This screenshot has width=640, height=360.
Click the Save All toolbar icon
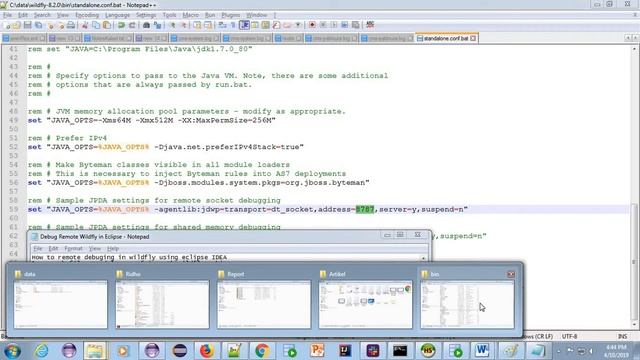point(38,25)
